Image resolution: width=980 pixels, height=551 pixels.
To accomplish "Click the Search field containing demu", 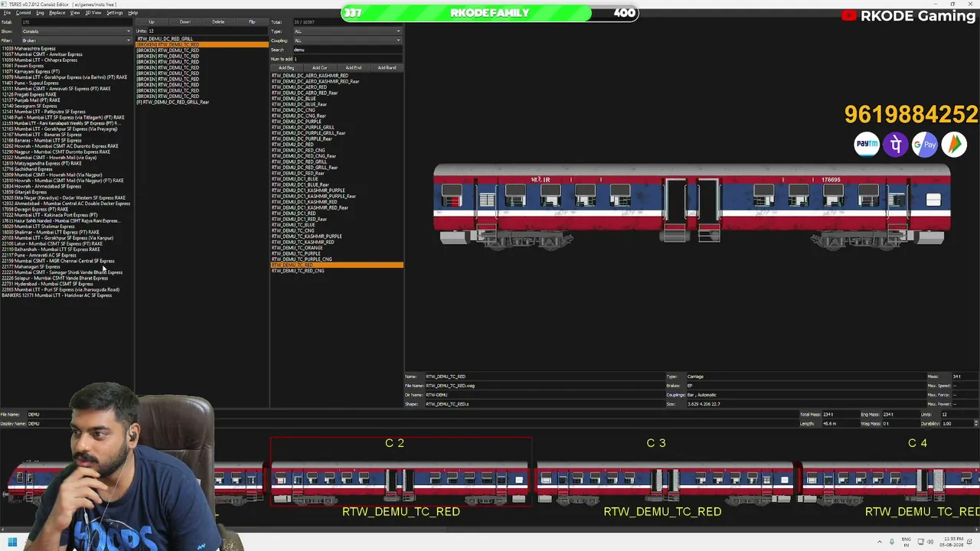I will tap(348, 50).
